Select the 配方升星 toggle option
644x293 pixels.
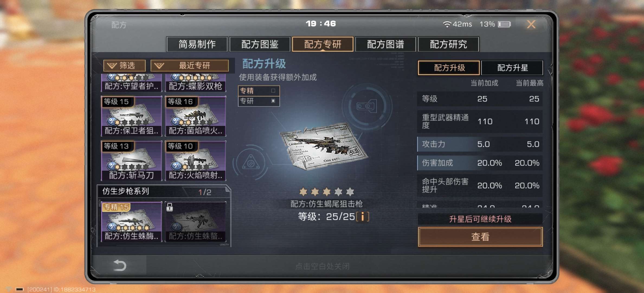click(512, 68)
